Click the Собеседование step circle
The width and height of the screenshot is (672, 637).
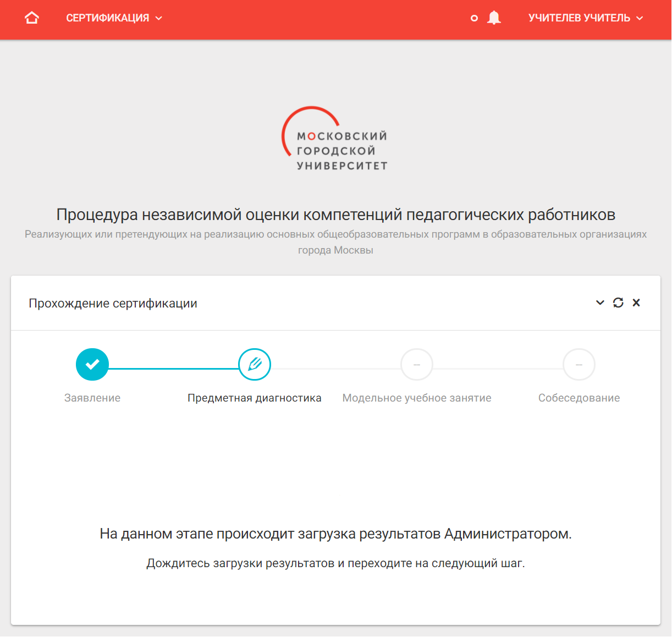tap(579, 364)
